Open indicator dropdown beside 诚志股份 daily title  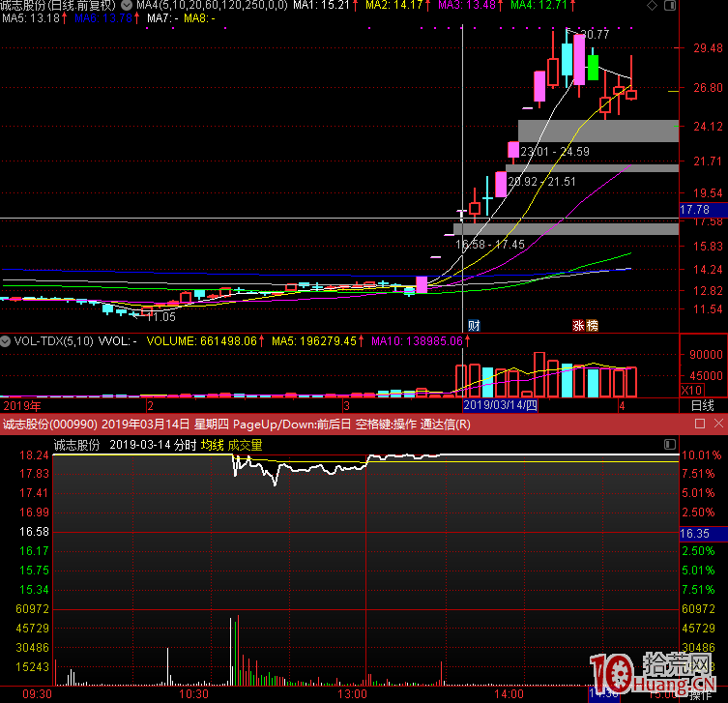pyautogui.click(x=127, y=5)
